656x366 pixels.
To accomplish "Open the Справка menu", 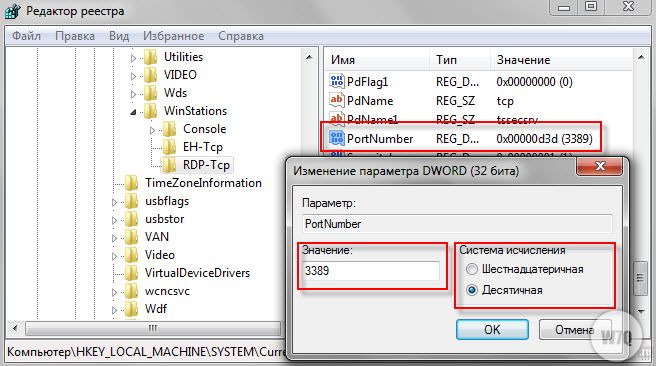I will tap(241, 36).
